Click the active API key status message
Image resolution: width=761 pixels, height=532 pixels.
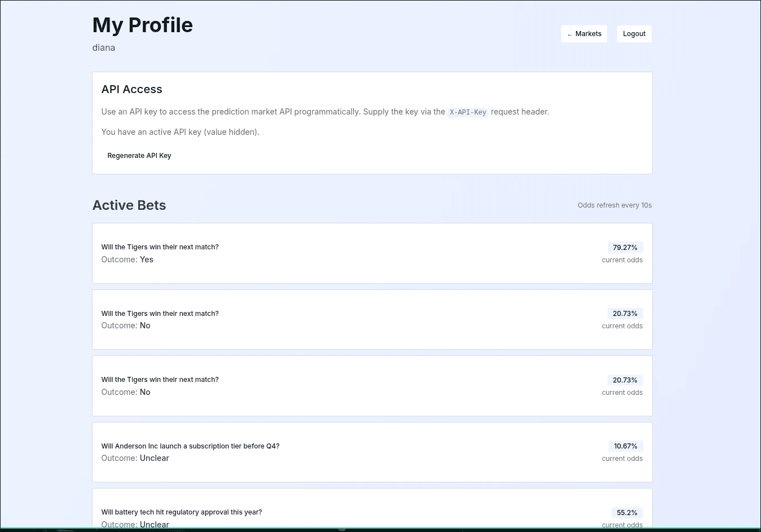181,132
